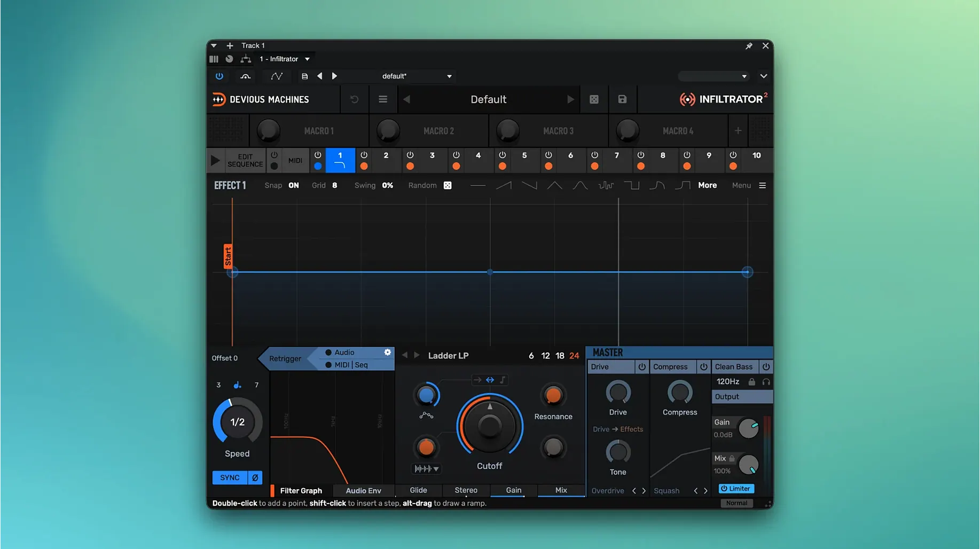
Task: Switch to the Audio Env tab
Action: tap(363, 491)
